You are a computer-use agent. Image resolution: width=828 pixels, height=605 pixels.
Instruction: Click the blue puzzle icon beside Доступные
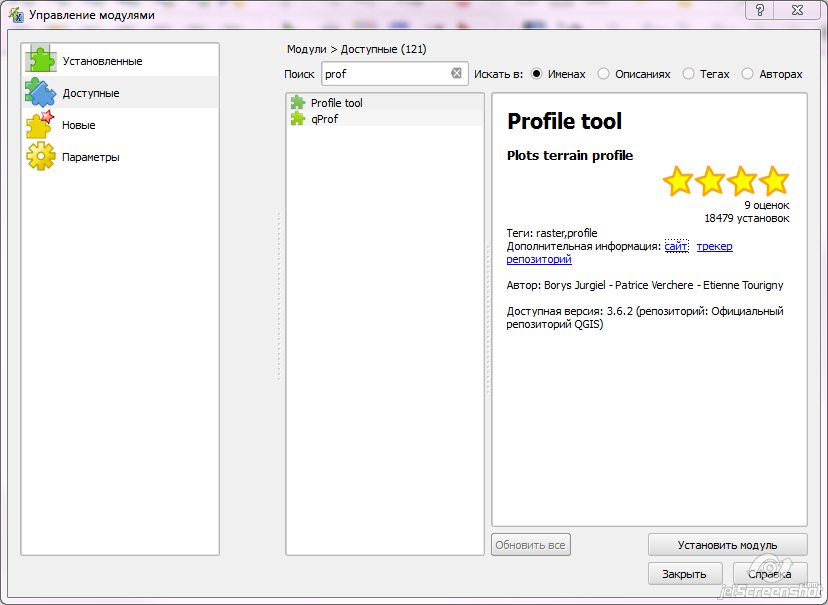pos(41,92)
